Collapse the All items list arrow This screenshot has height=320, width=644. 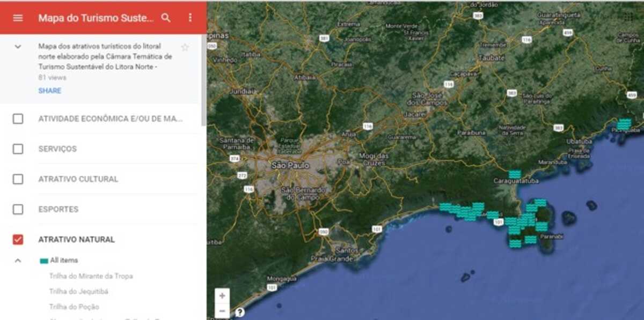[x=18, y=261]
